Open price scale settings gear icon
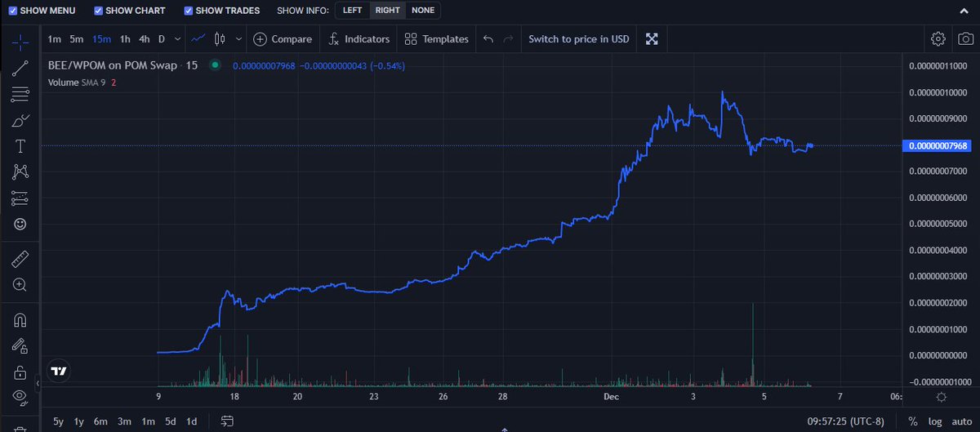 click(941, 398)
